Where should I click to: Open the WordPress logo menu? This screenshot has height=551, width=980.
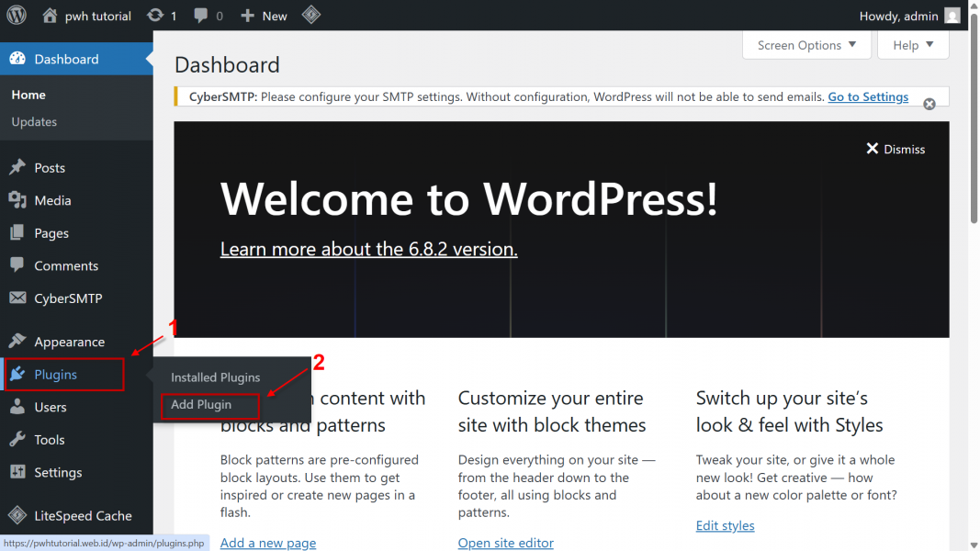[17, 15]
